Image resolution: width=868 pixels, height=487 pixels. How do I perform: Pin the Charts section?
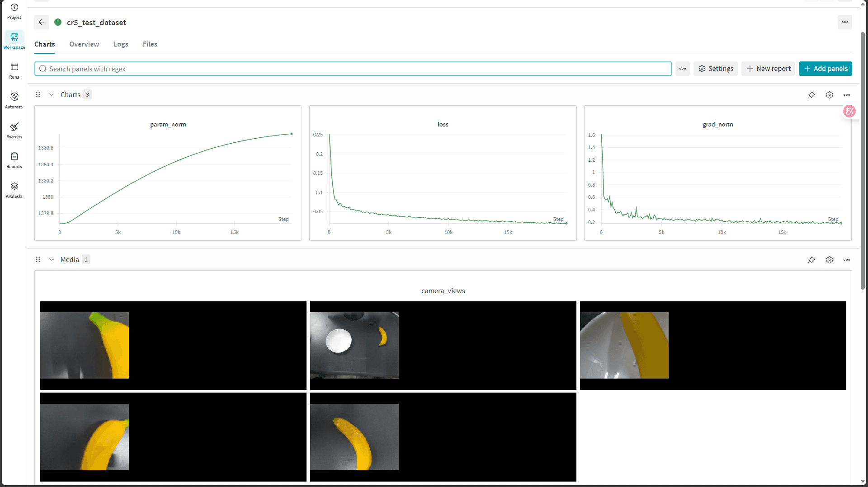click(x=811, y=95)
